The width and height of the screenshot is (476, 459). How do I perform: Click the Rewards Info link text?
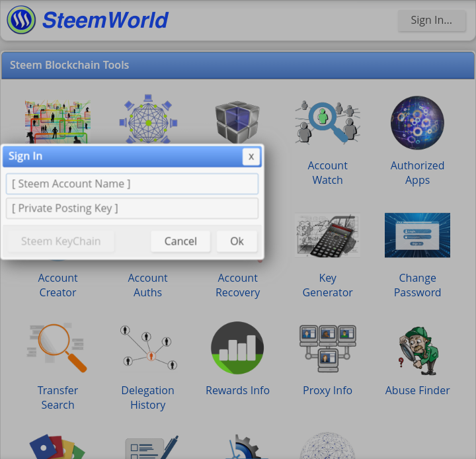click(238, 390)
